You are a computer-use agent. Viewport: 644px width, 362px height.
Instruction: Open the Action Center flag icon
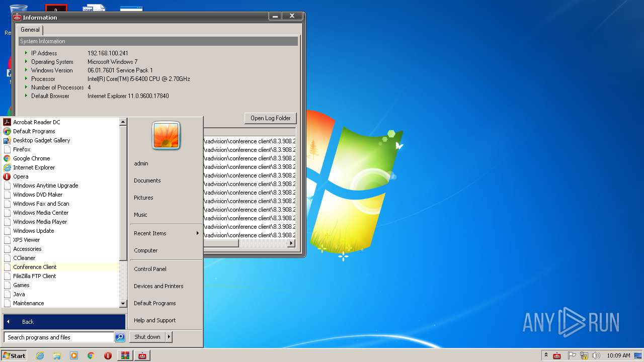tap(572, 355)
